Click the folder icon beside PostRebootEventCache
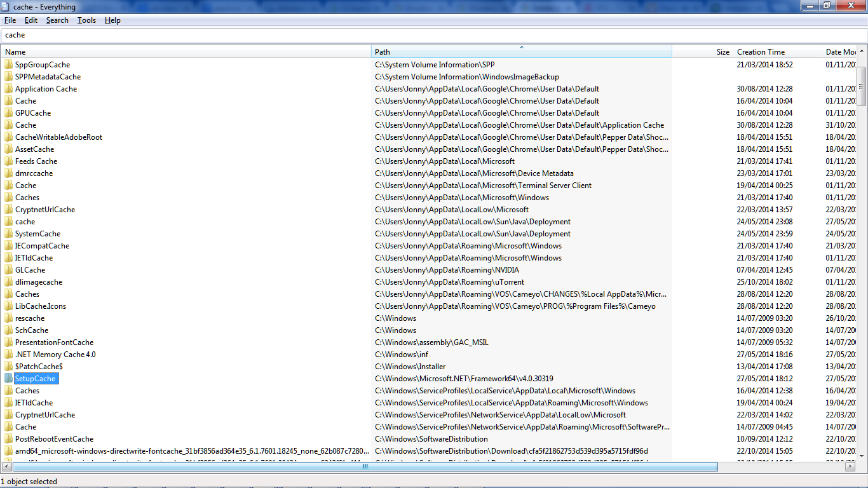This screenshot has height=488, width=868. coord(8,439)
